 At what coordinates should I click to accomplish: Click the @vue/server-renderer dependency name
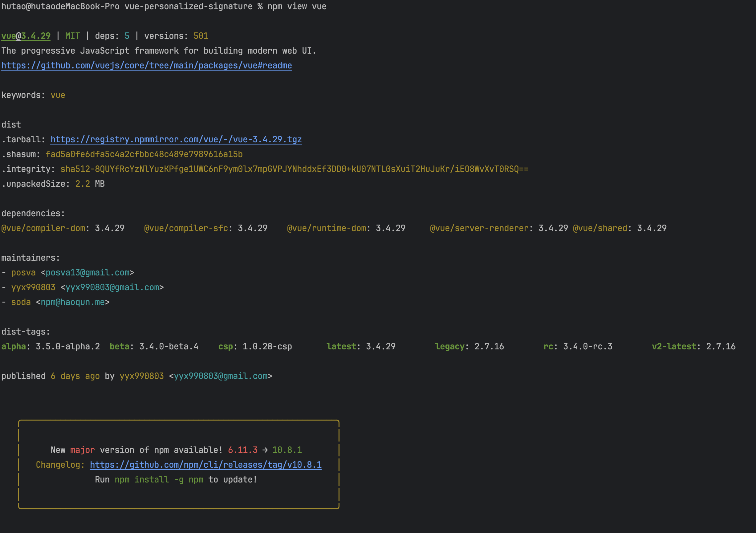(479, 228)
